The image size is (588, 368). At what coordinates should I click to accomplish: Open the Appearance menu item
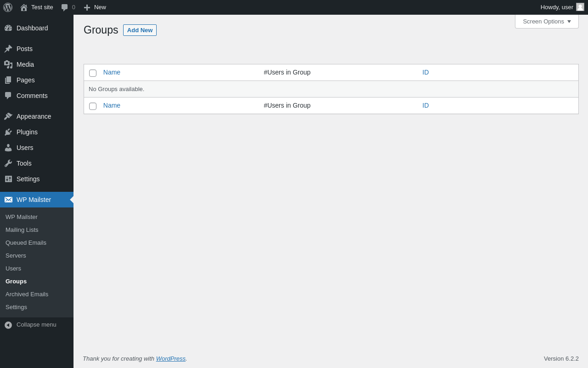coord(37,116)
